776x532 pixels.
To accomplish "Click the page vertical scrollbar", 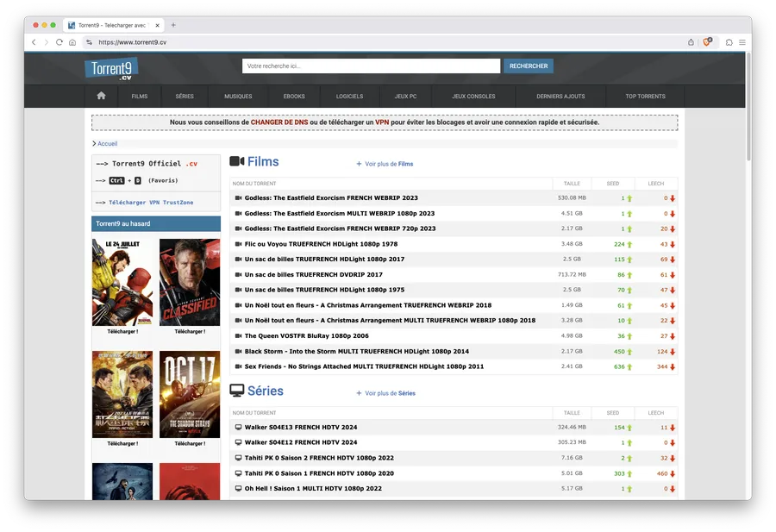I will tap(748, 106).
